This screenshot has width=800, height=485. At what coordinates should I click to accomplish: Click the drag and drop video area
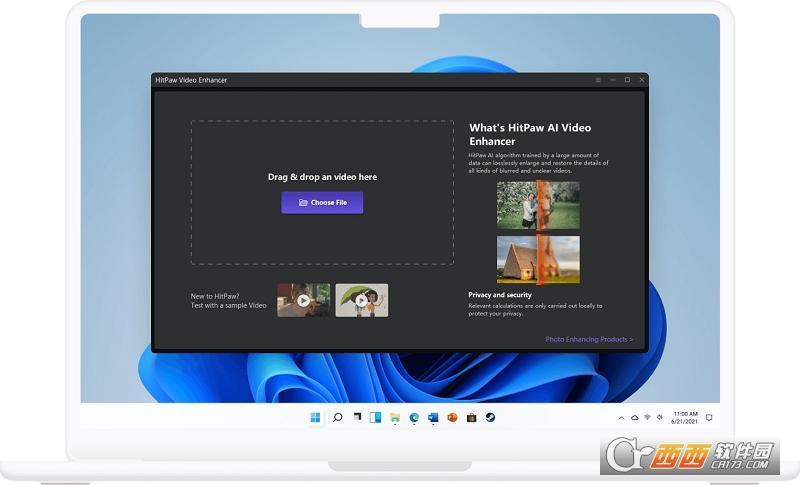point(322,193)
